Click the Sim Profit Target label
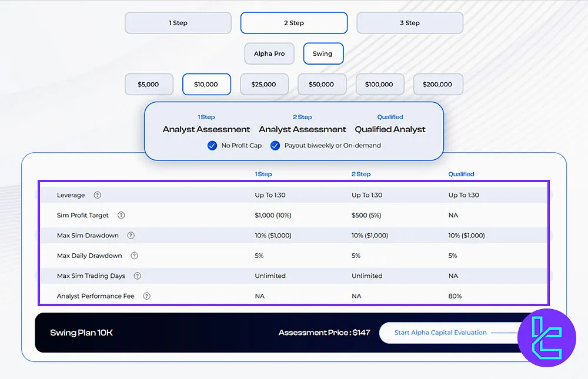This screenshot has width=588, height=379. click(x=82, y=215)
